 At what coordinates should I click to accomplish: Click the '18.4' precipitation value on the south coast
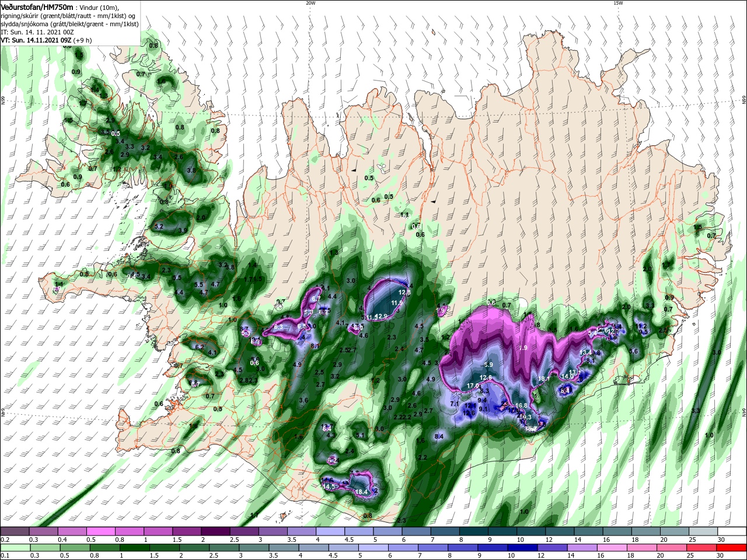click(361, 492)
